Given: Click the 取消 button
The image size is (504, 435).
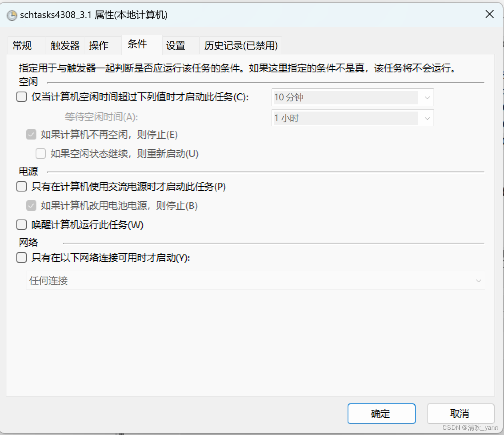Looking at the screenshot, I should point(460,413).
